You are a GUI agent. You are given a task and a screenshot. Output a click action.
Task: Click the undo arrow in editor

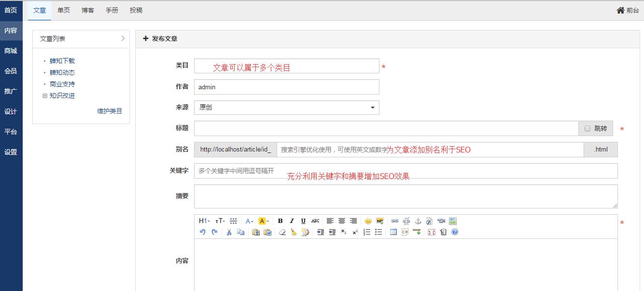pyautogui.click(x=203, y=232)
